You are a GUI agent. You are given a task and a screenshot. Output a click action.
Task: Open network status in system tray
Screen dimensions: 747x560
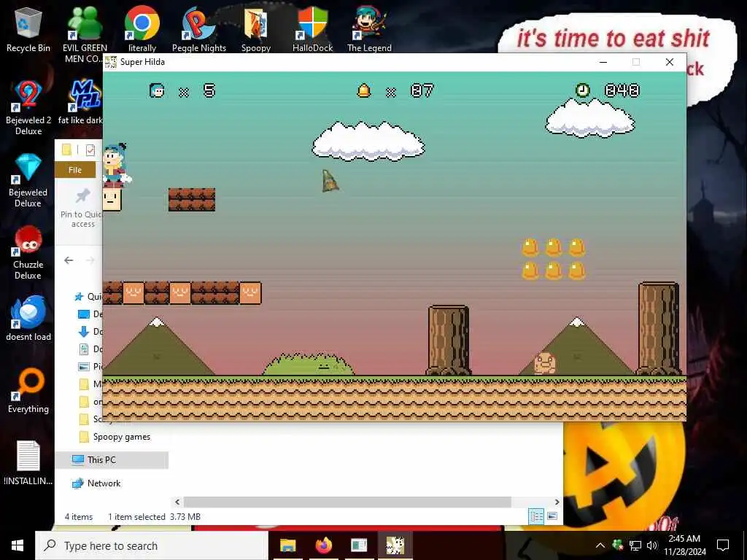tap(635, 545)
